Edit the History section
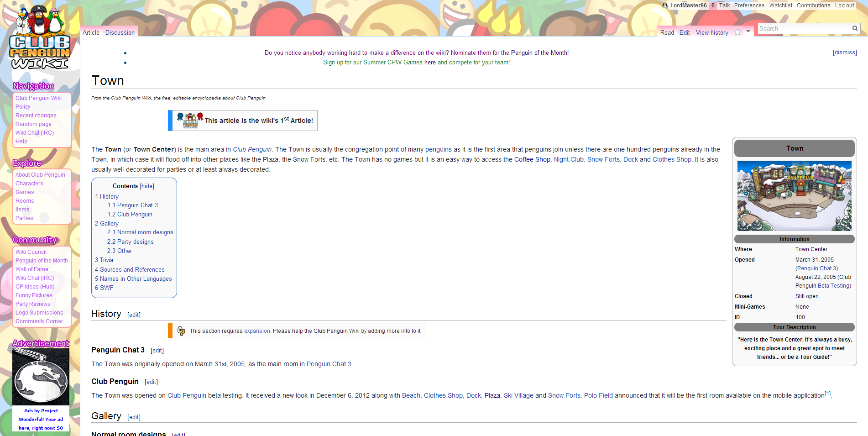 [x=134, y=315]
